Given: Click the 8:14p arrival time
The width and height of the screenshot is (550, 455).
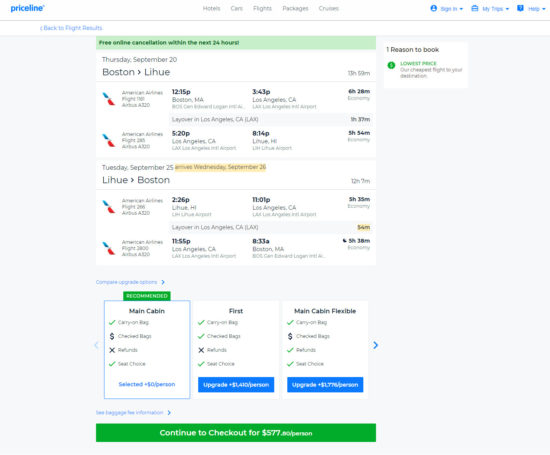Looking at the screenshot, I should pyautogui.click(x=261, y=133).
